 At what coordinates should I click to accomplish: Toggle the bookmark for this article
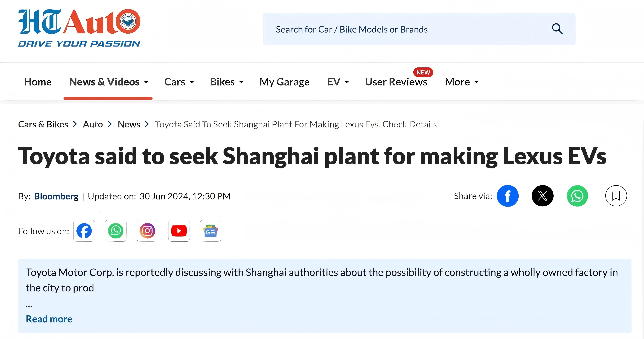click(x=616, y=196)
